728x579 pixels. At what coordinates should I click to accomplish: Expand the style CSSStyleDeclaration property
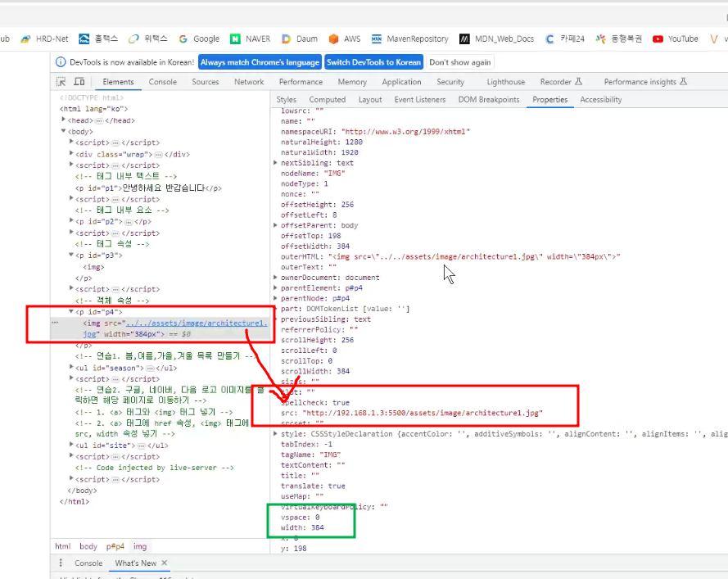[x=275, y=434]
